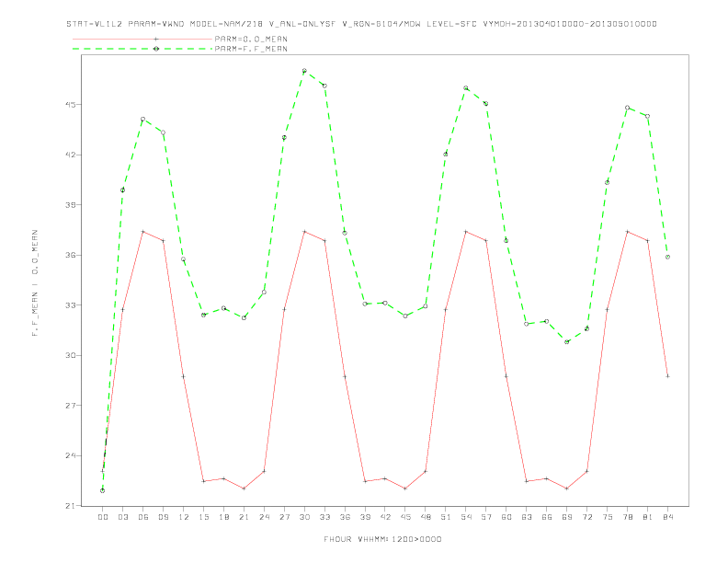Click the green F.F_MEAN marker at hour 84
The image size is (728, 563).
(667, 257)
